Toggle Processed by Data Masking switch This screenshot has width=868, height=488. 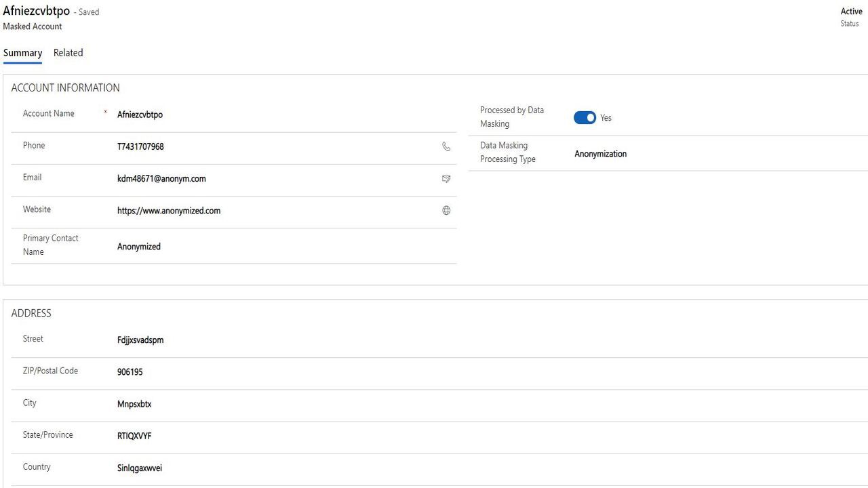point(585,118)
